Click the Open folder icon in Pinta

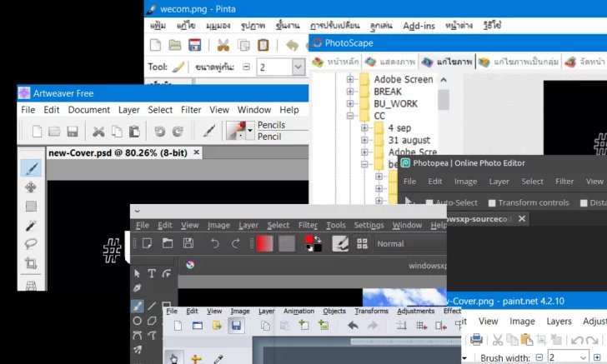click(174, 45)
